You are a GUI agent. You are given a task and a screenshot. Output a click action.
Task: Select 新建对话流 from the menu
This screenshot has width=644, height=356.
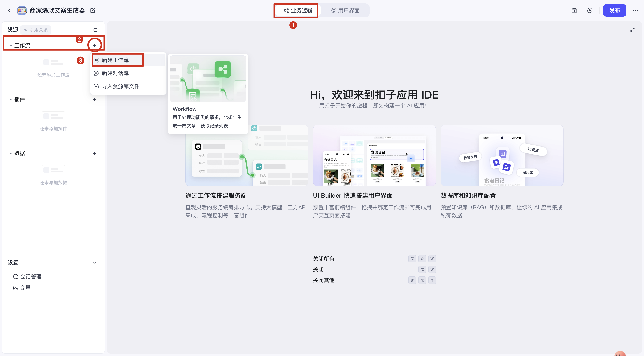coord(115,73)
